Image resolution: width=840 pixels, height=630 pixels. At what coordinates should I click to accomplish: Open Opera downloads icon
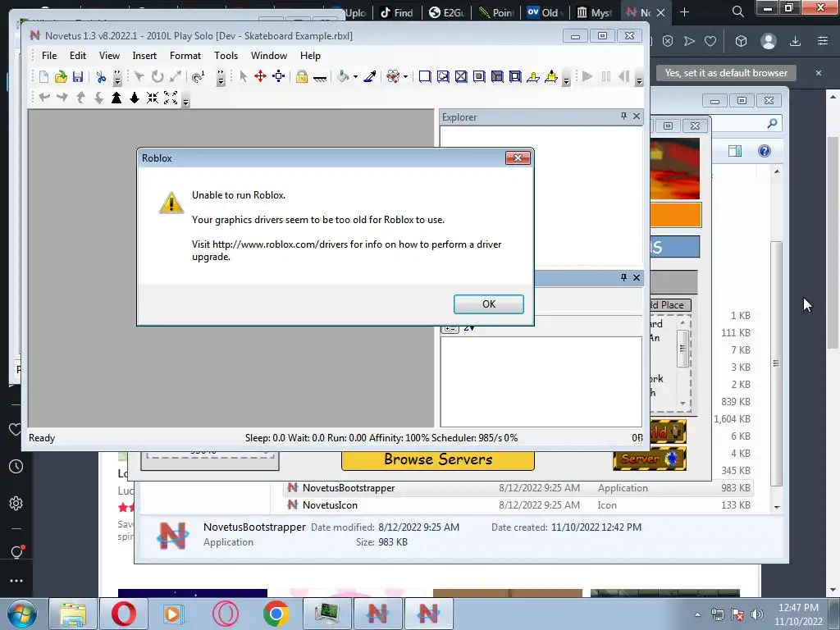pos(795,41)
